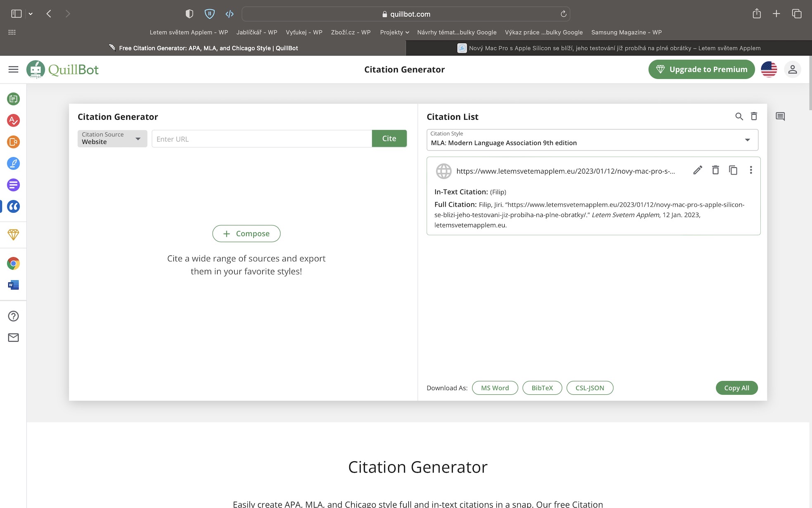Open the Projekty bookmarks menu
The width and height of the screenshot is (812, 508).
[394, 32]
